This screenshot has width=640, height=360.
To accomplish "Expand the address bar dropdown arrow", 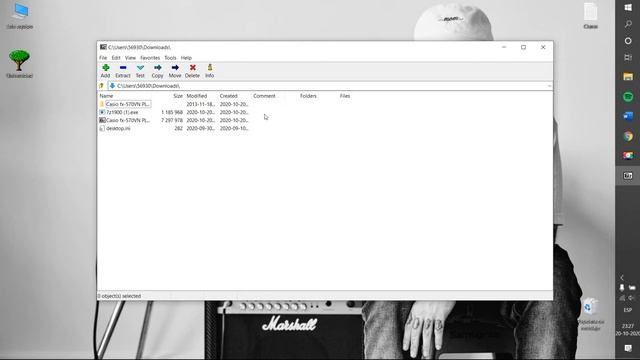I will pyautogui.click(x=549, y=86).
